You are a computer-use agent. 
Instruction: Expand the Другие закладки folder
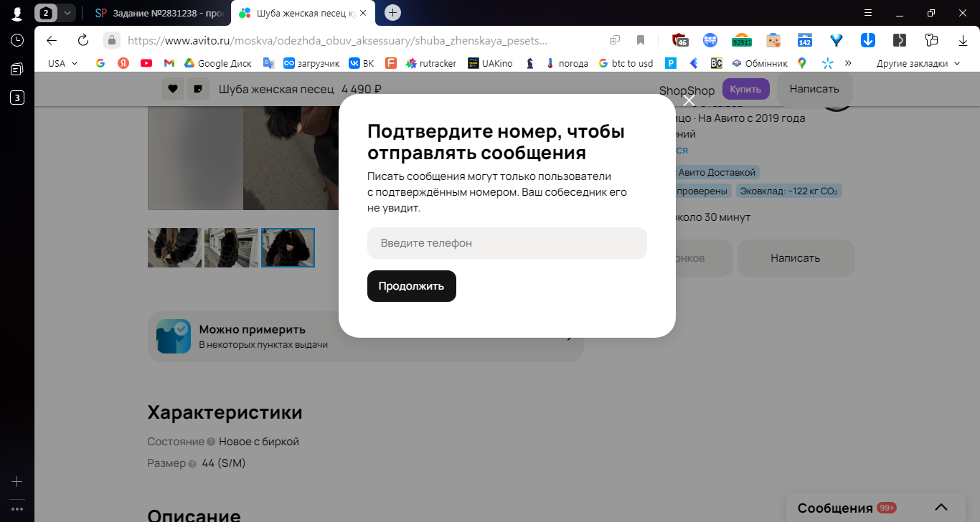coord(918,63)
